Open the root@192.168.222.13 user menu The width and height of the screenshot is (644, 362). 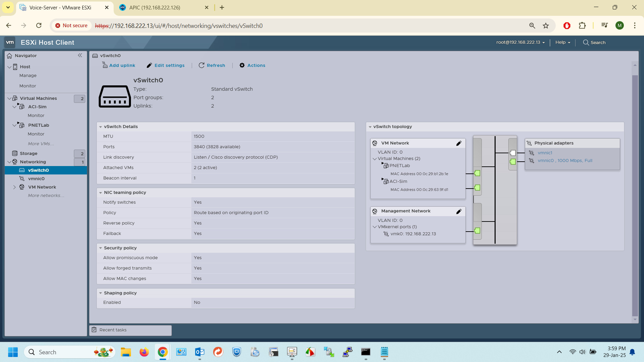coord(520,42)
